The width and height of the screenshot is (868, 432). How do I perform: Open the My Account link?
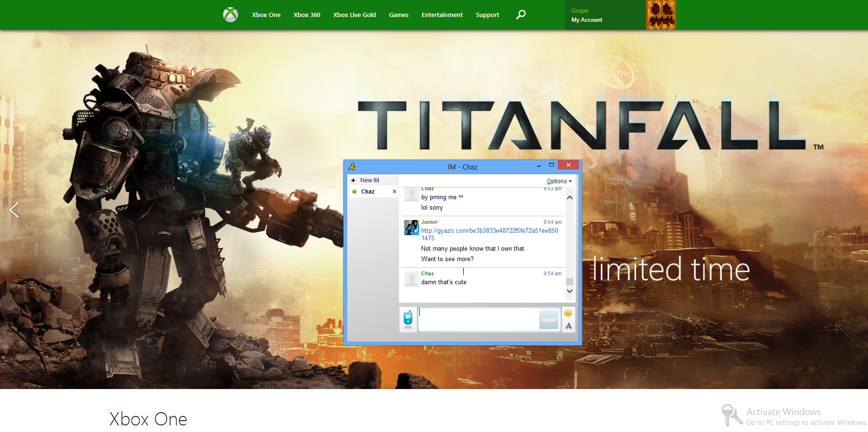pyautogui.click(x=587, y=20)
